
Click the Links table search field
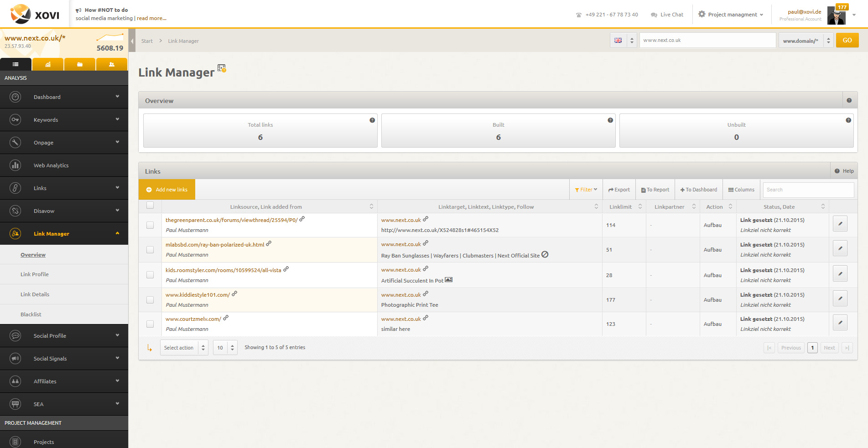coord(808,190)
